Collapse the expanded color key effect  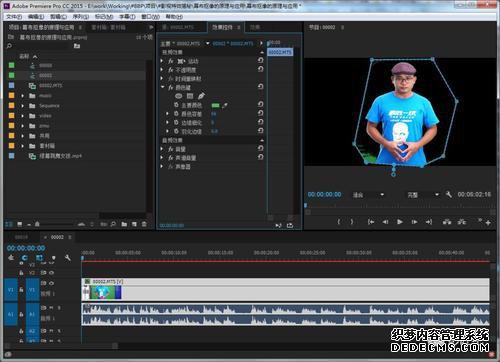[x=163, y=87]
